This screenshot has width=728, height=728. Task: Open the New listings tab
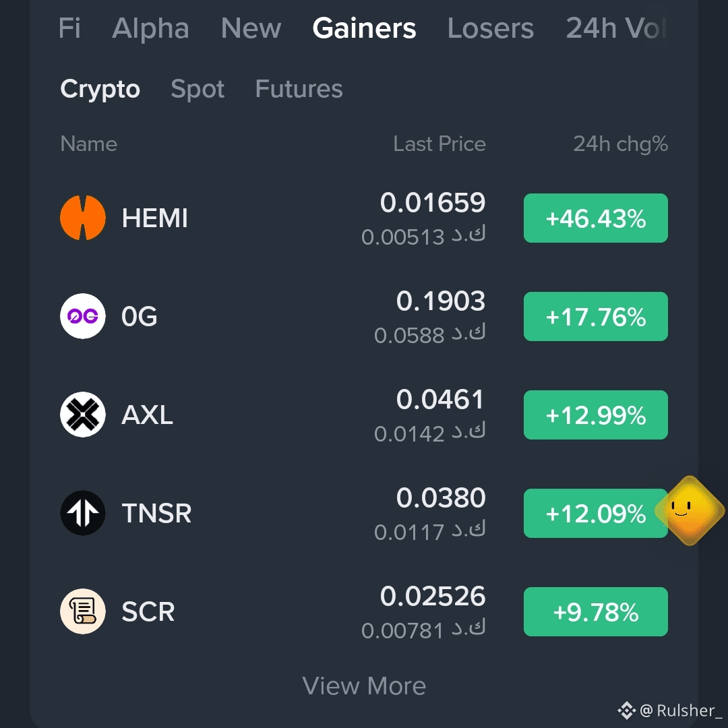[x=251, y=28]
